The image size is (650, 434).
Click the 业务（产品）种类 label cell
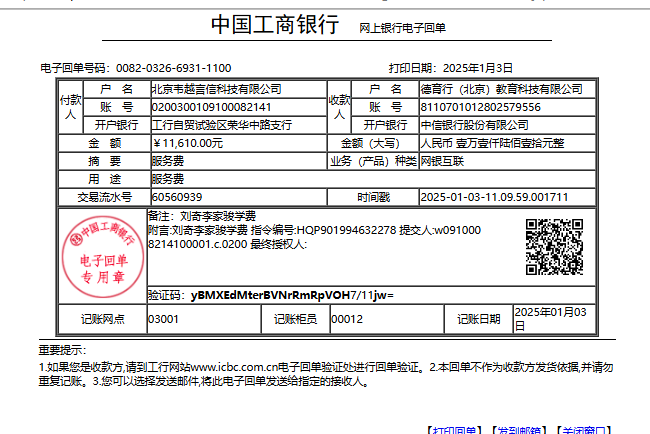tap(373, 161)
